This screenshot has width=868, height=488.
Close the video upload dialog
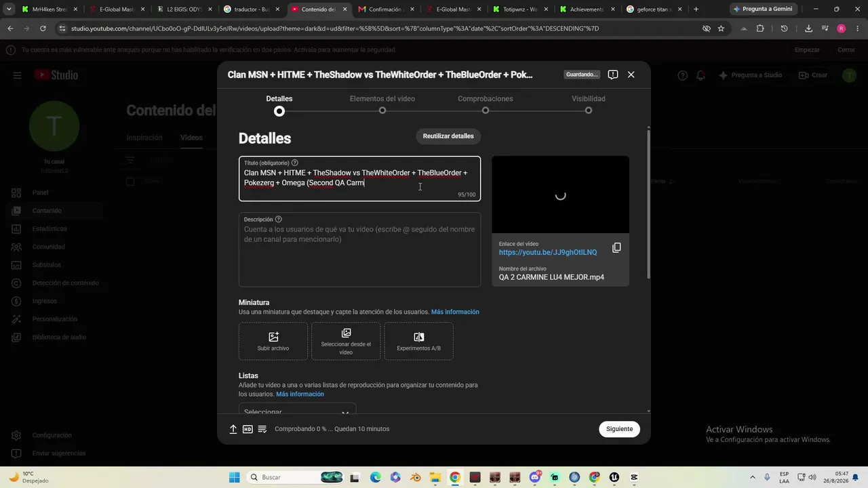coord(631,75)
